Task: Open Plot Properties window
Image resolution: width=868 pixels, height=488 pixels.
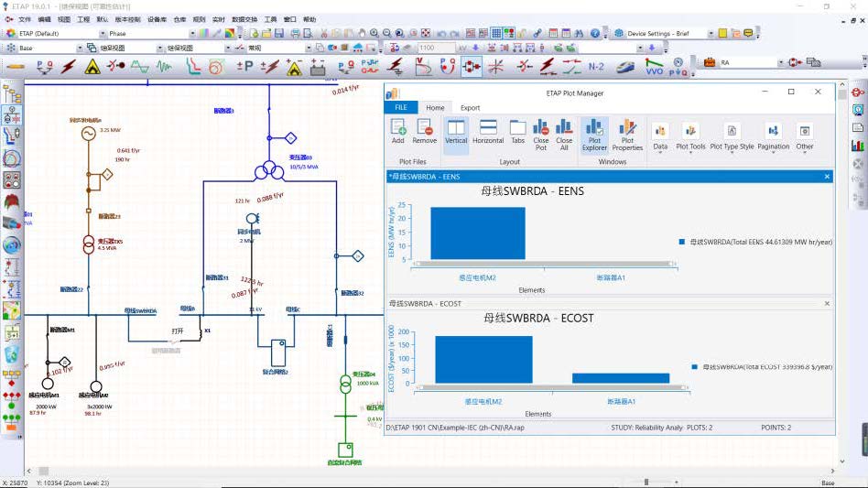Action: 627,133
